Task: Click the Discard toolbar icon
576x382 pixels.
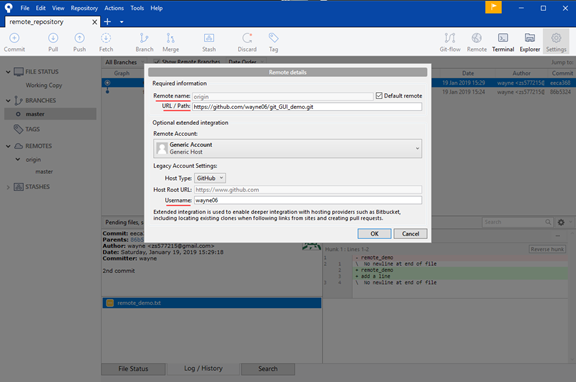Action: (247, 42)
